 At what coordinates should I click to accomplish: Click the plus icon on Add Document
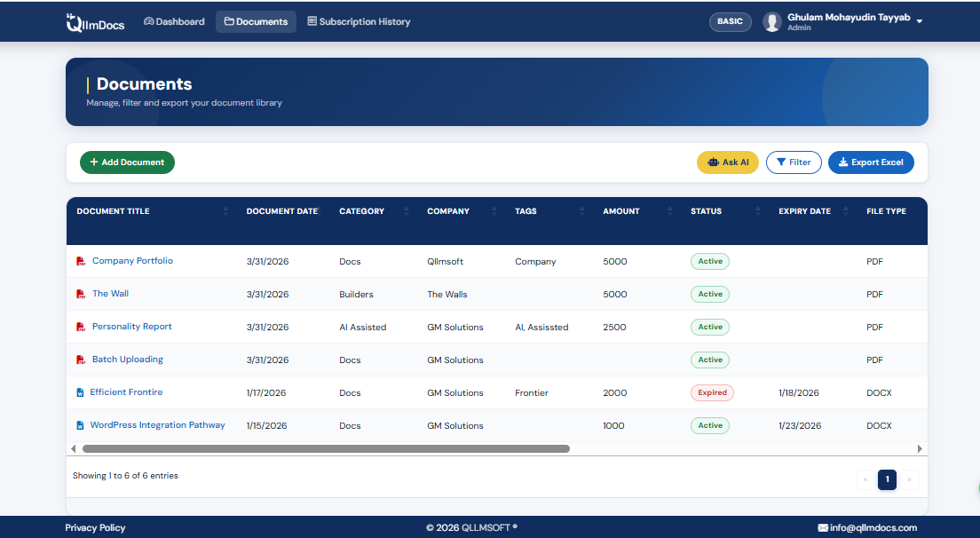click(94, 162)
